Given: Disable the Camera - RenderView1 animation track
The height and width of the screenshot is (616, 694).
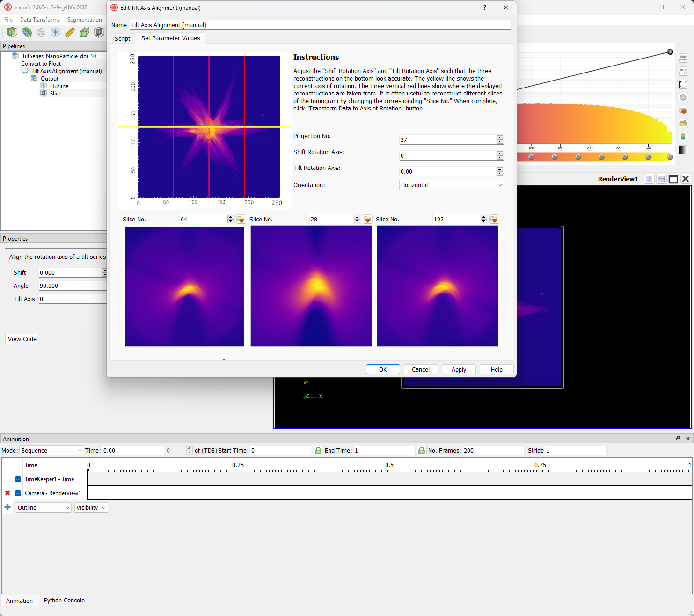Looking at the screenshot, I should point(18,493).
